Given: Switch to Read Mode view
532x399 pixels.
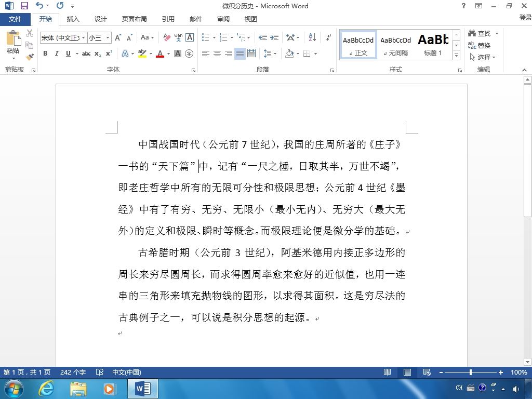Looking at the screenshot, I should (387, 372).
